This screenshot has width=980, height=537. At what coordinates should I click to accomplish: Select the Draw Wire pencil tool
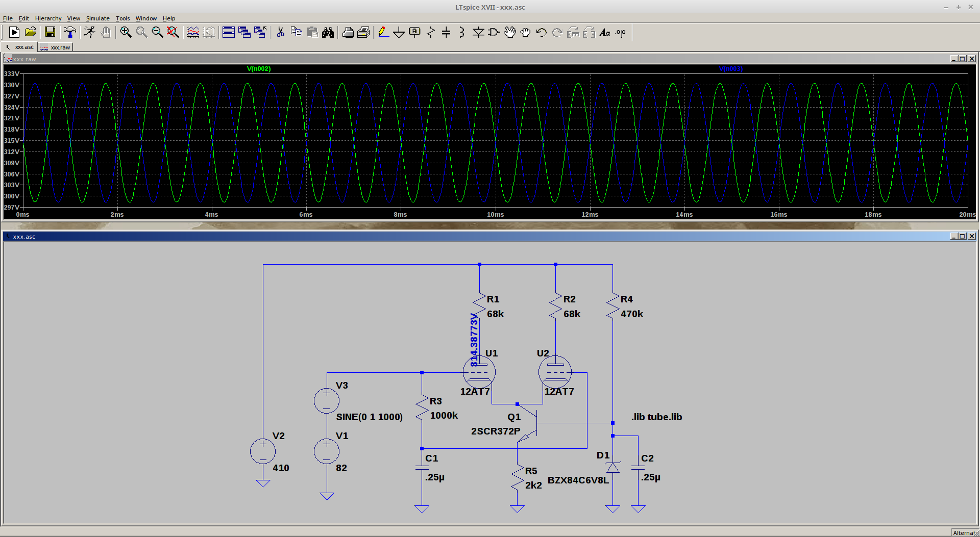[383, 32]
